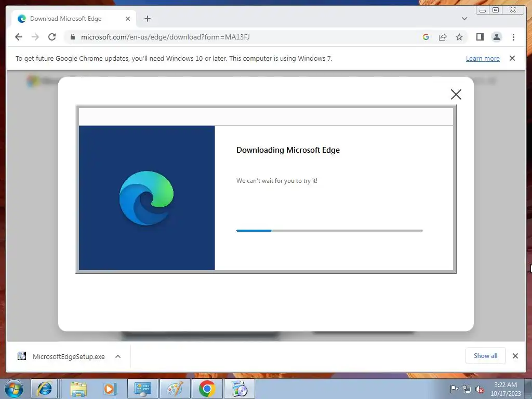Image resolution: width=532 pixels, height=399 pixels.
Task: Minimize the Chrome window
Action: [x=482, y=10]
